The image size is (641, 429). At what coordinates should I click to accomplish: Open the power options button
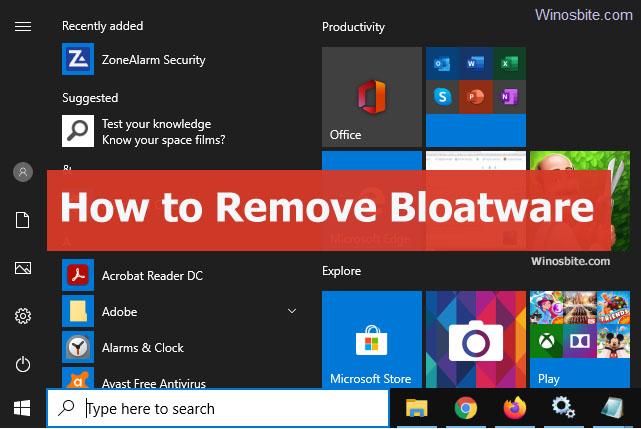coord(22,364)
